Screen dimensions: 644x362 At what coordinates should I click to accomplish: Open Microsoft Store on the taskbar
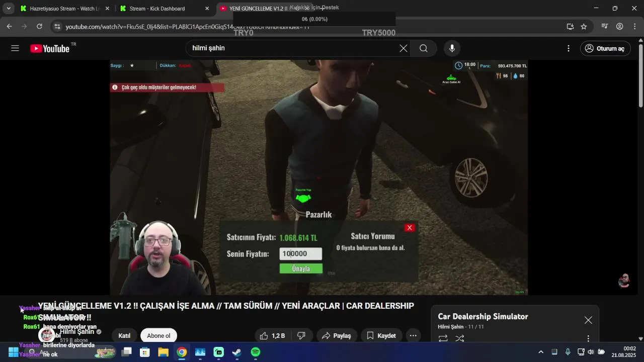tap(145, 352)
